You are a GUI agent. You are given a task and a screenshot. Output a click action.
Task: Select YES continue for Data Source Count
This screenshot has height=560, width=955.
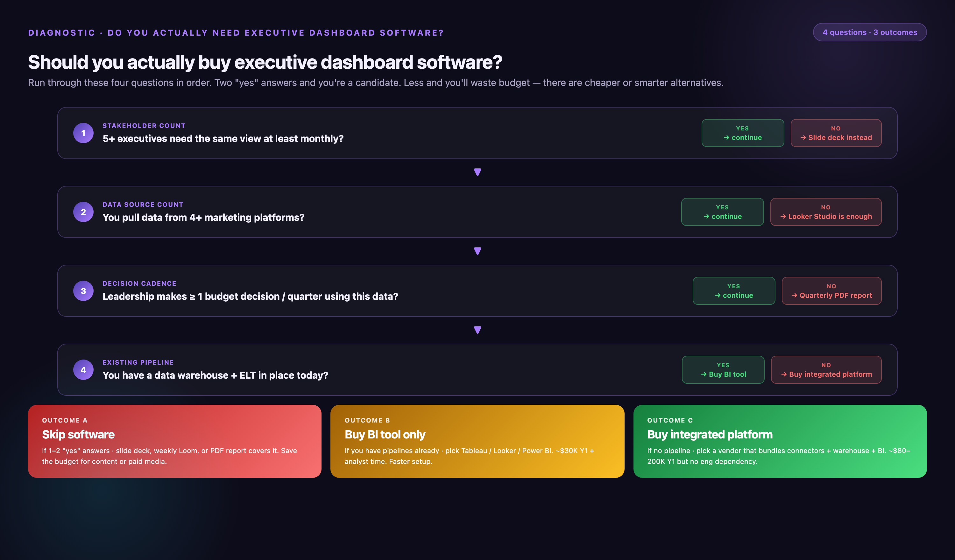[x=722, y=212]
